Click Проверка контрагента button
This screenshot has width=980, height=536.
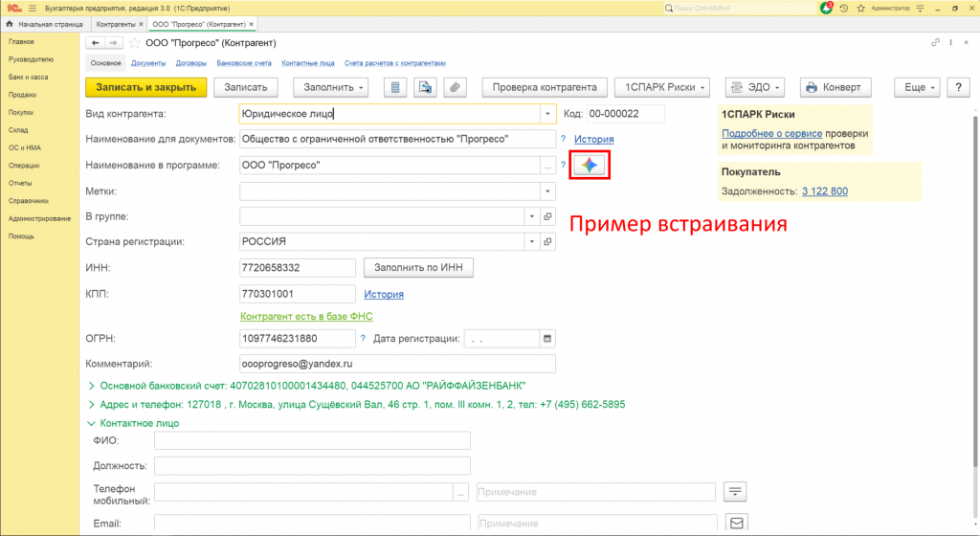click(x=545, y=87)
